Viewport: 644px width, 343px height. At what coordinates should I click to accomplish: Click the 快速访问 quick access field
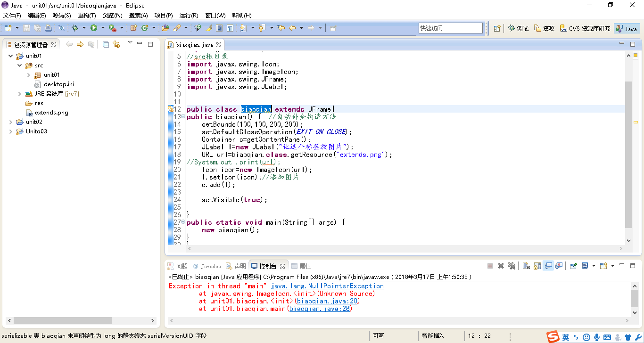451,28
